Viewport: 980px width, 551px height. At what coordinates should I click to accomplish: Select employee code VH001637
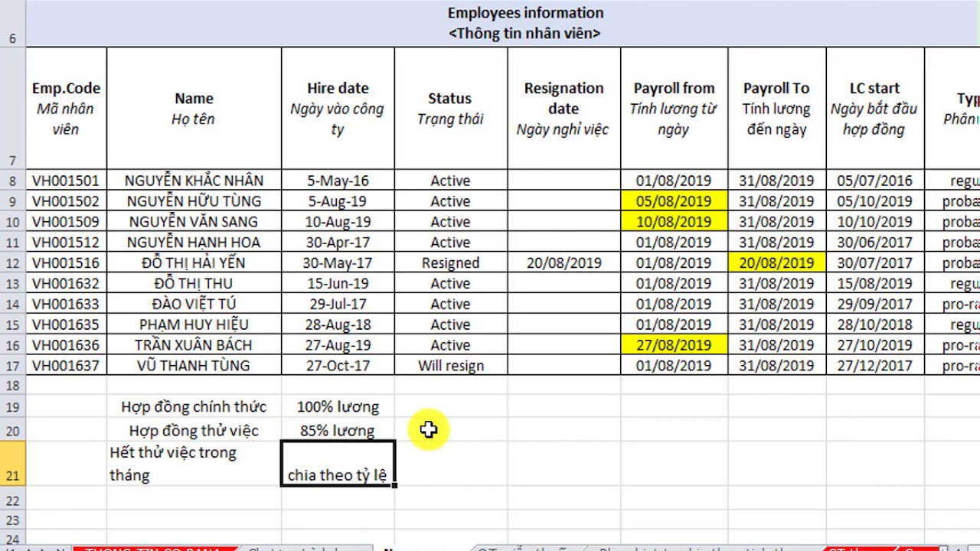(x=66, y=366)
